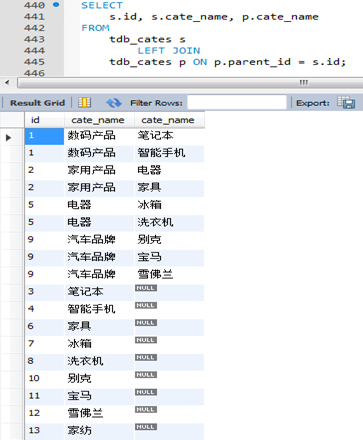The height and width of the screenshot is (440, 363).
Task: Click the blue statement marker at line 440
Action: click(x=56, y=4)
